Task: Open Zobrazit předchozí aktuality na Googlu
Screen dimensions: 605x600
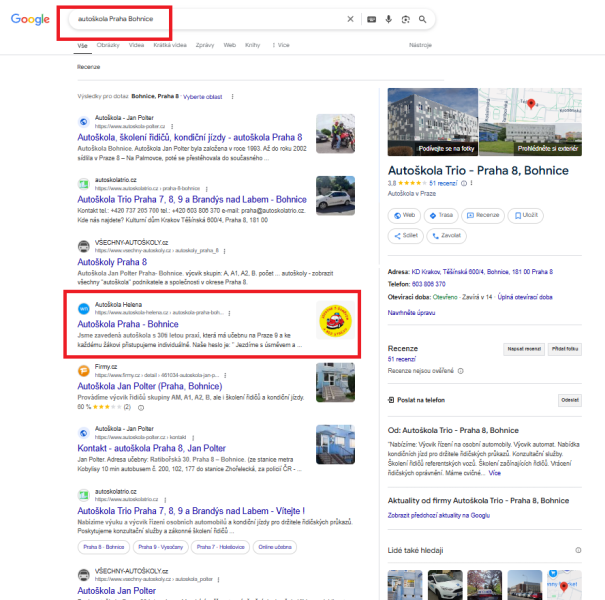Action: [x=439, y=515]
